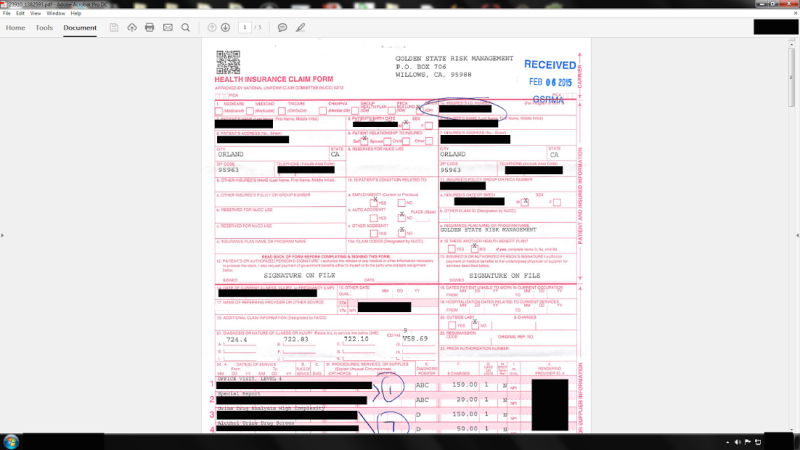Open the Window menu
This screenshot has height=450, width=800.
(53, 13)
